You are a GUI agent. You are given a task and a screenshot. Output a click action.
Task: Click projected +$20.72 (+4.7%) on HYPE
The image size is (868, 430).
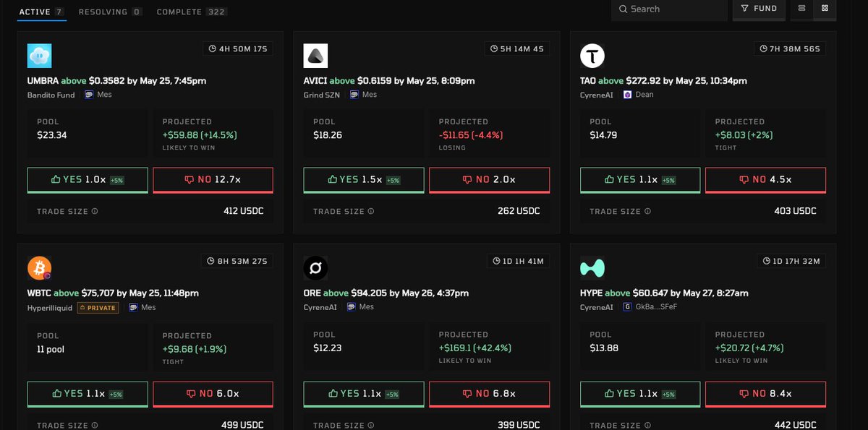749,348
